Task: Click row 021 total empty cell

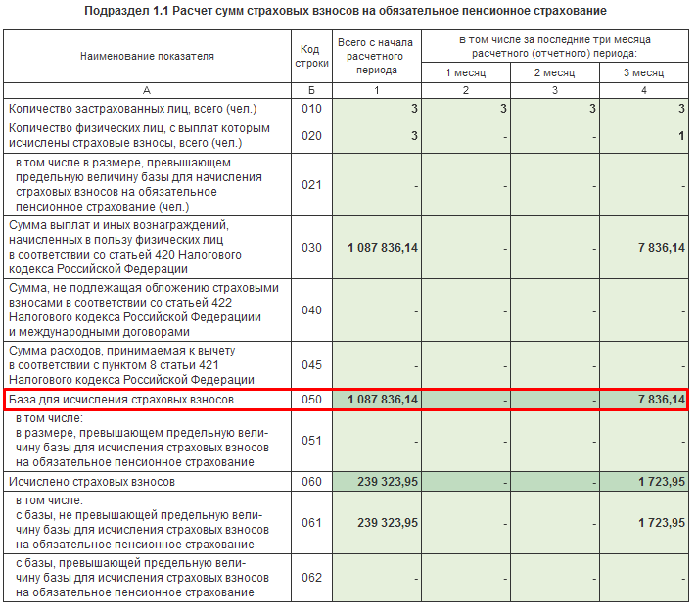Action: 377,184
